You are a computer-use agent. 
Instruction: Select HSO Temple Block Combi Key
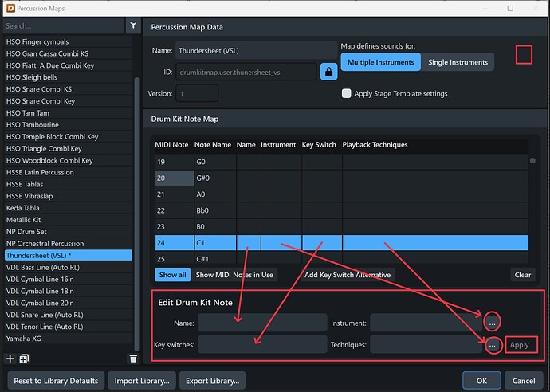click(x=69, y=137)
